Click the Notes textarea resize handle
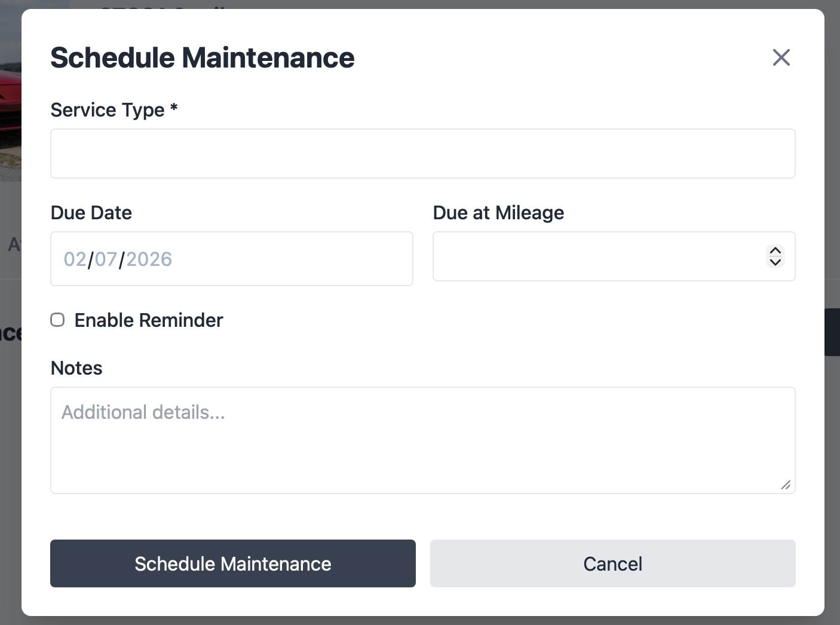The height and width of the screenshot is (625, 840). 786,485
